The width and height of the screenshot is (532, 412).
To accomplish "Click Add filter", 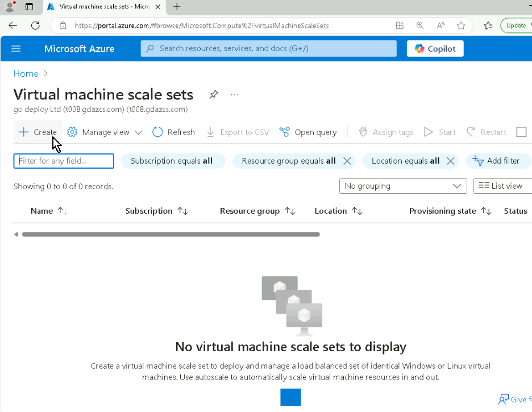I will 497,161.
